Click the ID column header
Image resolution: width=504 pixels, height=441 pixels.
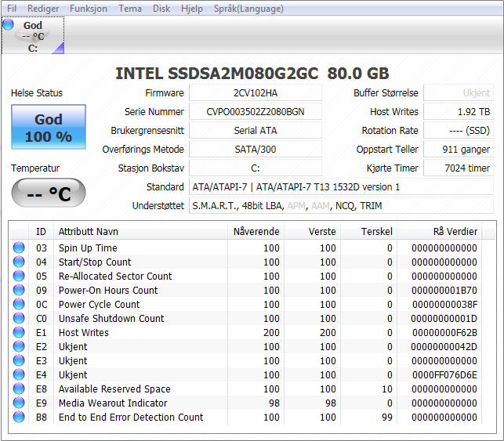41,231
